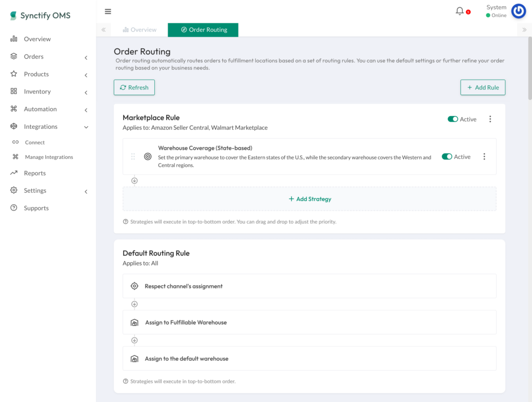Open Reports from the sidebar
Viewport: 532px width, 402px height.
click(x=35, y=173)
